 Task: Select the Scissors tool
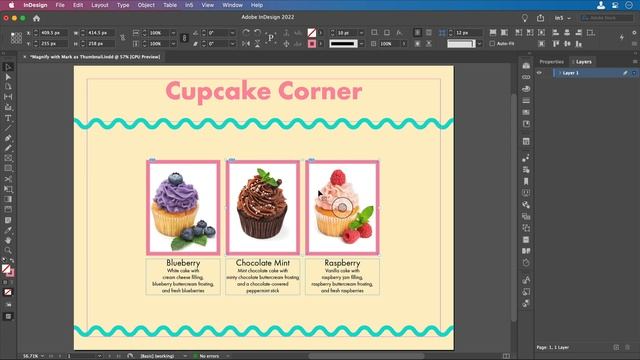point(8,179)
